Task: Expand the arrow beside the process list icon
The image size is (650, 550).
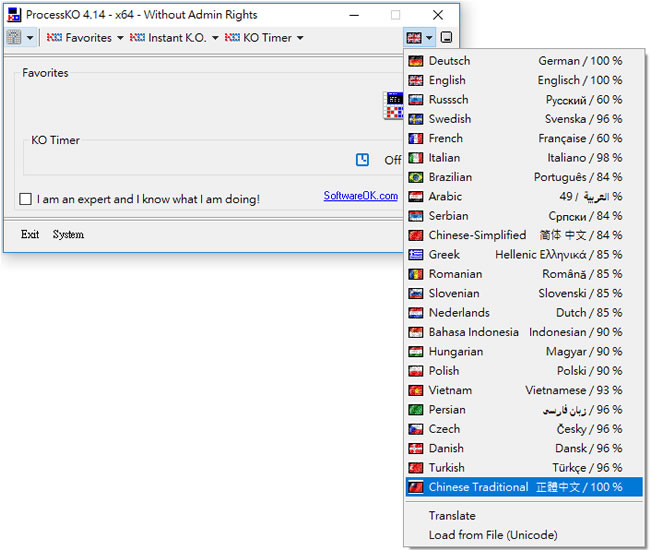Action: coord(30,38)
